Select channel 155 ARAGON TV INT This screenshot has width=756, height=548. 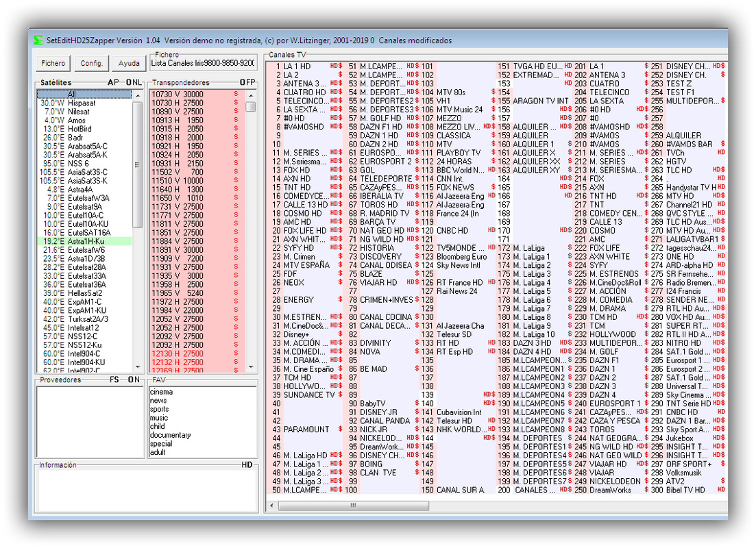[535, 101]
